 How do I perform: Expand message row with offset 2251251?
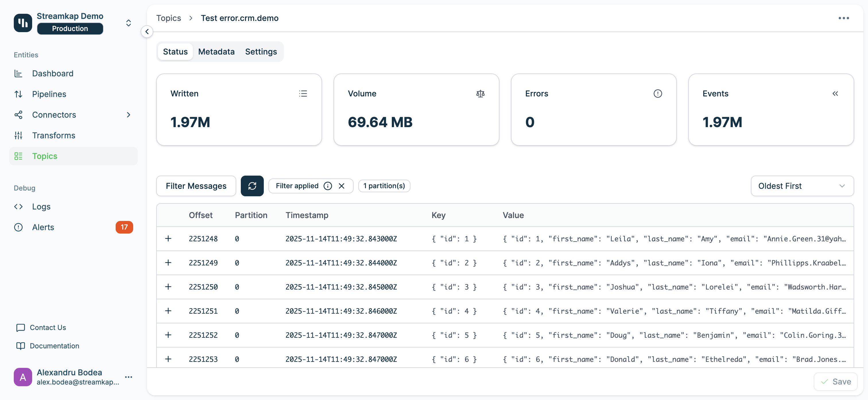(168, 311)
